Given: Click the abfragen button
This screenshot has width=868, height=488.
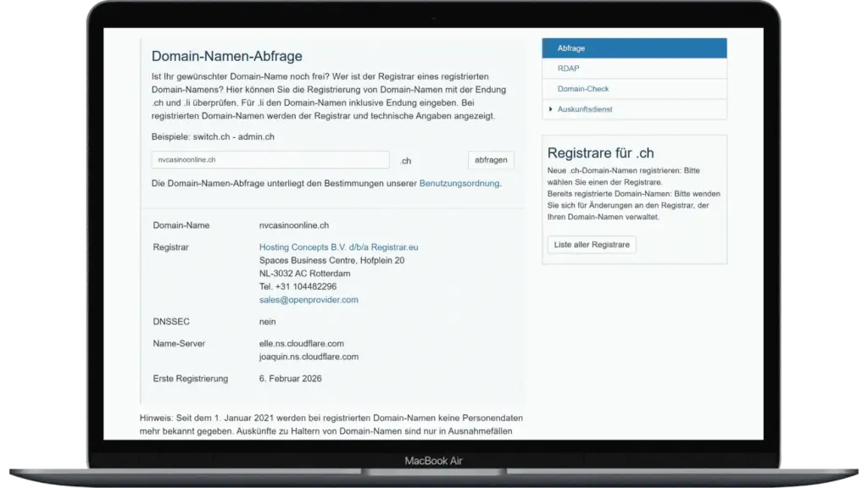Looking at the screenshot, I should [x=491, y=160].
